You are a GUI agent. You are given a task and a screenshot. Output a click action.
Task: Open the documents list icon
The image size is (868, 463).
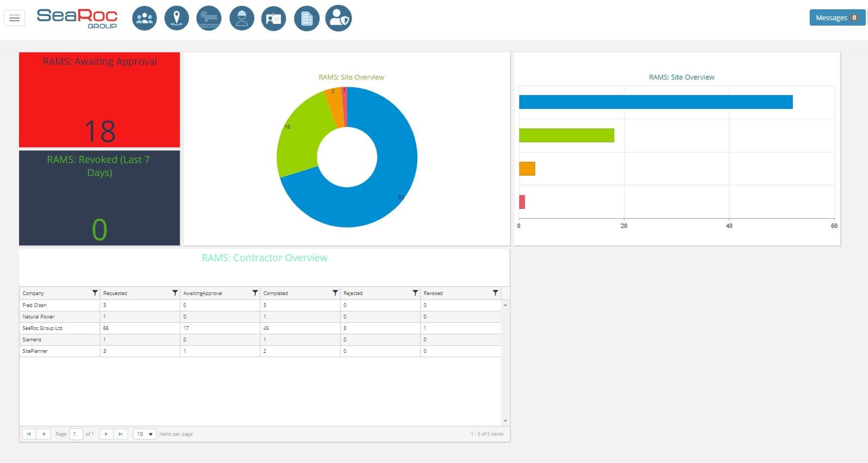click(306, 19)
